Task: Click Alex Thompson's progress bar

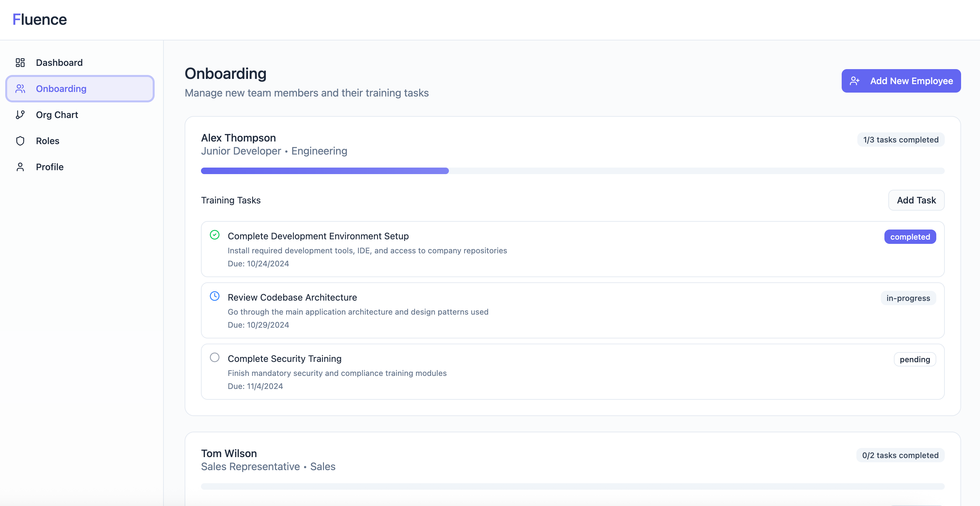Action: point(572,171)
